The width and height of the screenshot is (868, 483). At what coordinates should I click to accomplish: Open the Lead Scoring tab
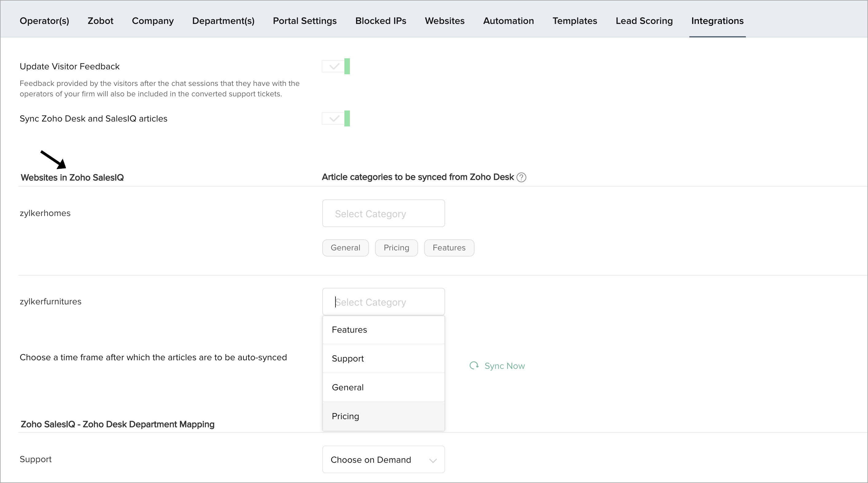point(644,21)
